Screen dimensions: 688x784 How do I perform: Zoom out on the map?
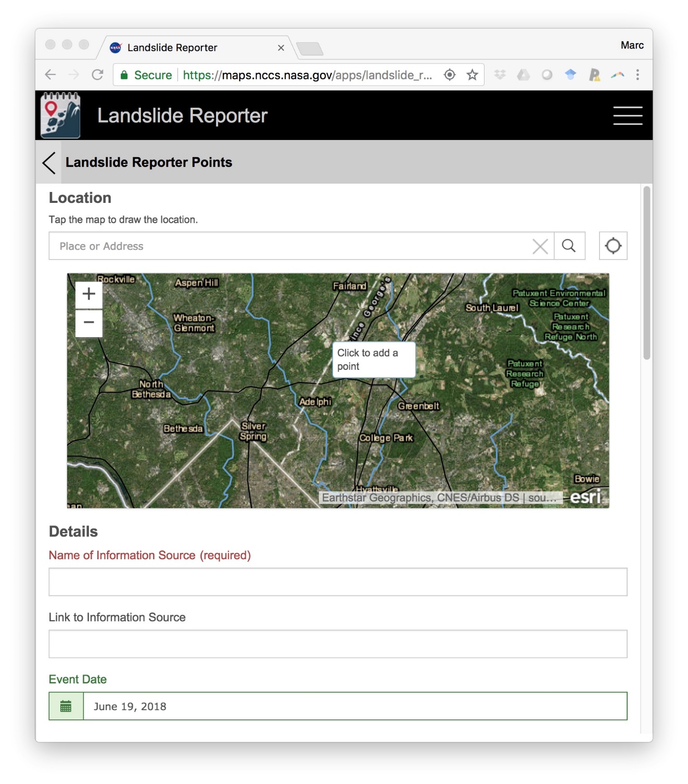(89, 323)
